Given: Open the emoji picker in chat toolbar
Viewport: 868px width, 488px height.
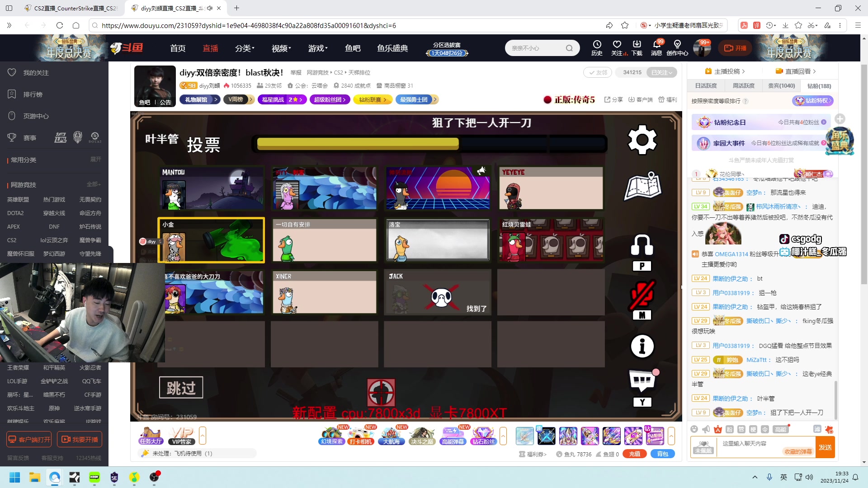Looking at the screenshot, I should [694, 429].
